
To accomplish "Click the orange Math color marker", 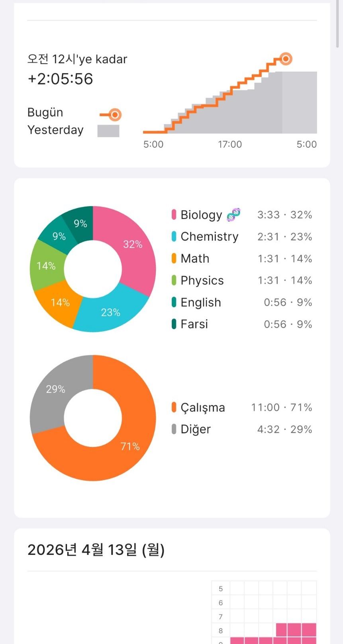I will pos(174,258).
